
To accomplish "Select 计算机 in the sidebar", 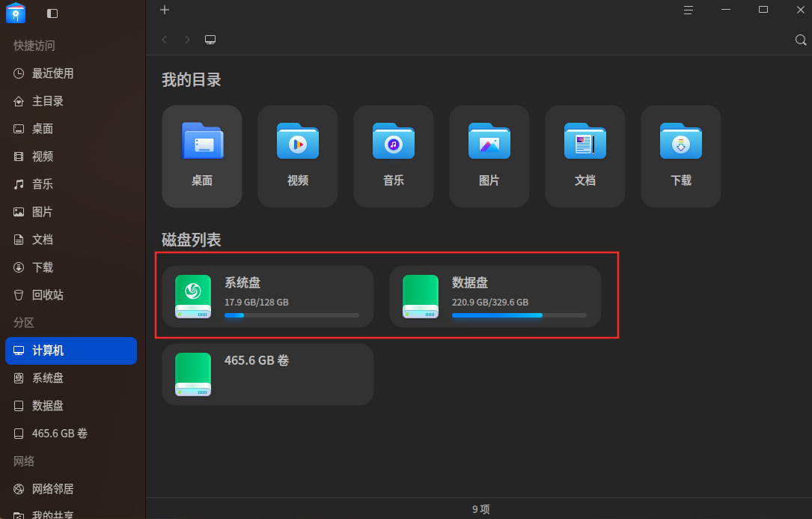I will click(x=71, y=350).
